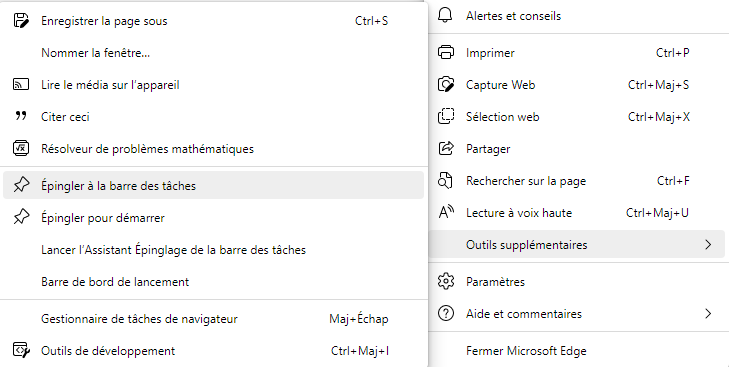This screenshot has height=367, width=729.
Task: Click the bell icon for Alertes et conseils
Action: click(445, 15)
